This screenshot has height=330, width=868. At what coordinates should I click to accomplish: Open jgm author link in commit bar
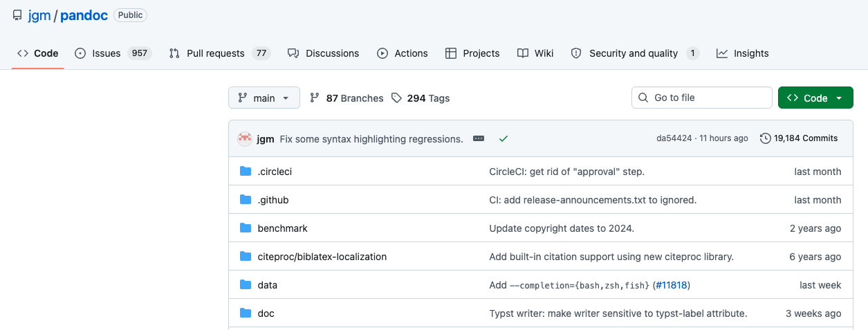point(266,139)
